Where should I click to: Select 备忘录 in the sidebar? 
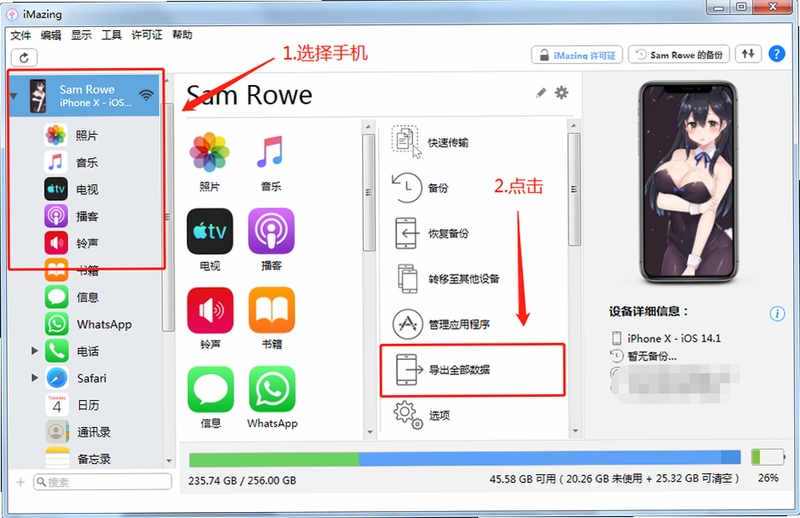tap(93, 459)
